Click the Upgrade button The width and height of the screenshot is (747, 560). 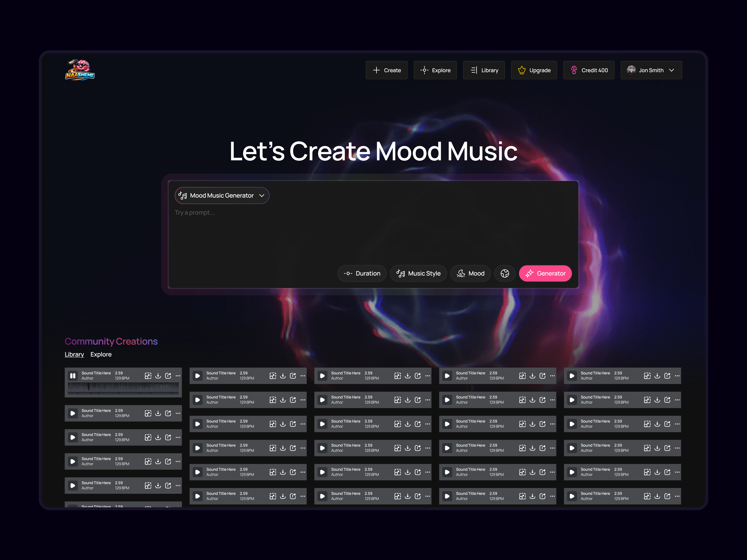pos(534,70)
